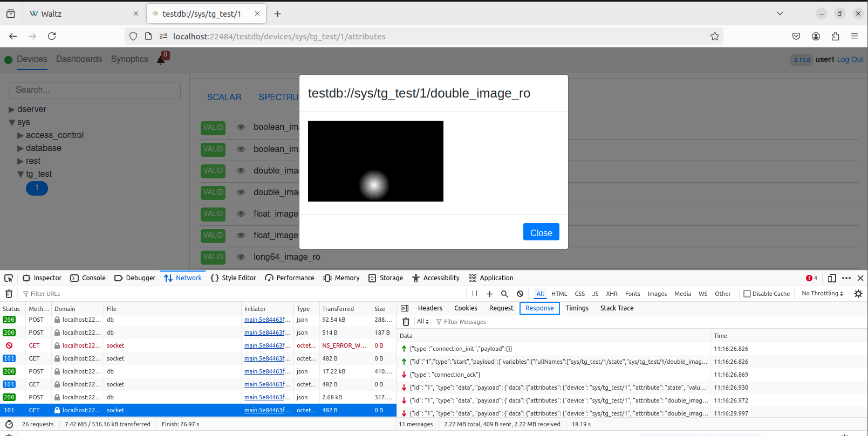
Task: Enable the Disable Cache checkbox
Action: [x=747, y=294]
